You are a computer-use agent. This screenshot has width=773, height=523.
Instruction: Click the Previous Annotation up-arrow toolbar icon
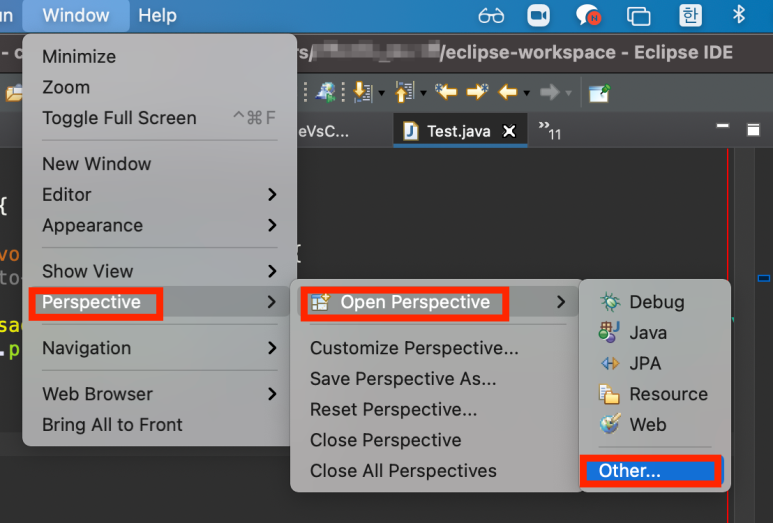point(405,92)
